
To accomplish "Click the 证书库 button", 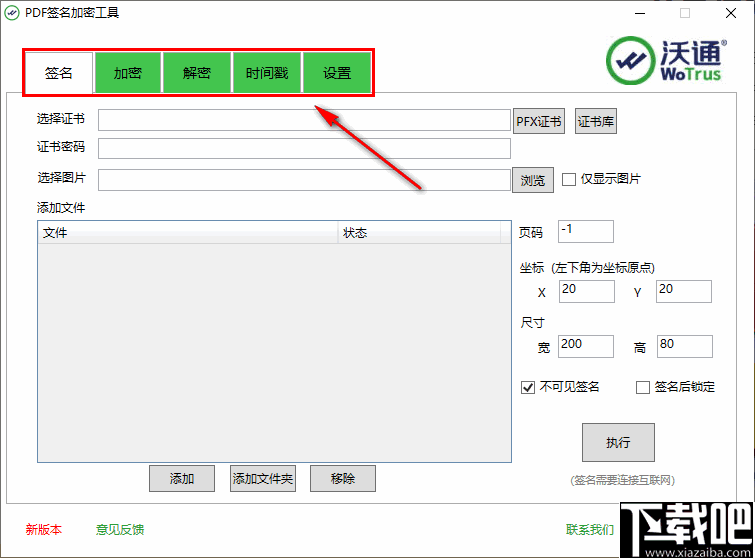I will [x=596, y=121].
